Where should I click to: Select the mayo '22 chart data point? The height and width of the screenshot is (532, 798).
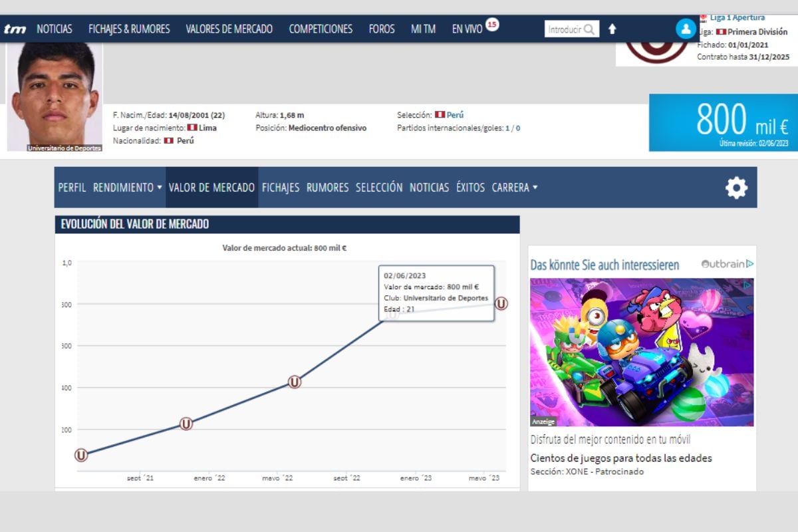coord(295,382)
